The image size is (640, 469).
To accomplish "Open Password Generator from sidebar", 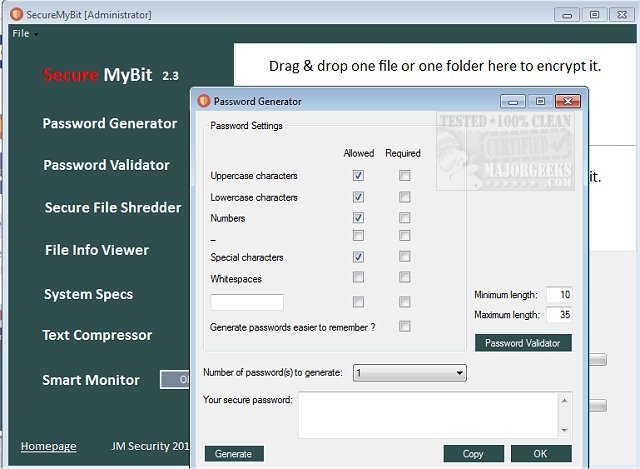I will (x=110, y=123).
